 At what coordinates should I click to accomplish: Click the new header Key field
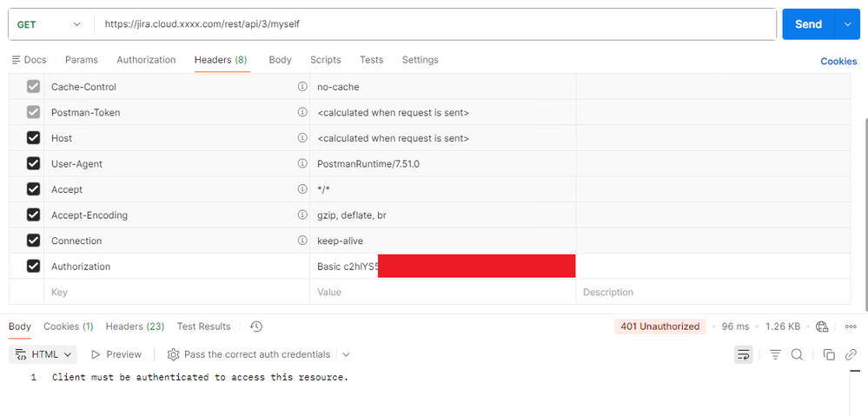point(176,292)
